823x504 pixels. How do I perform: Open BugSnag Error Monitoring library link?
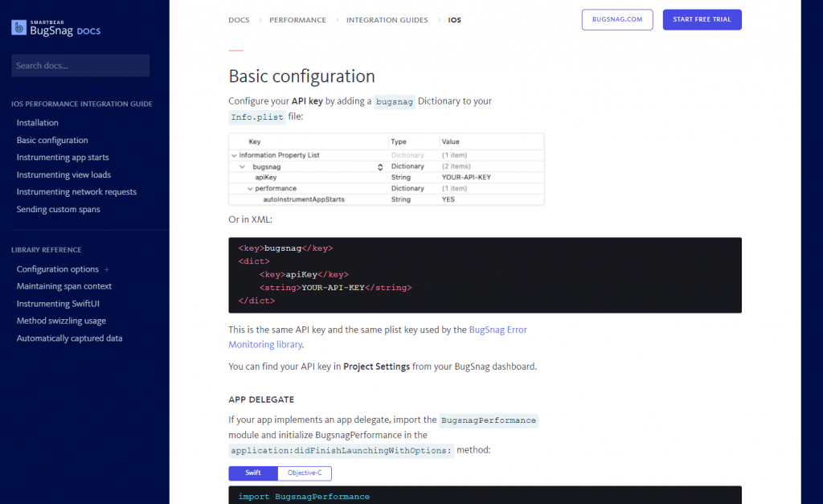click(378, 337)
